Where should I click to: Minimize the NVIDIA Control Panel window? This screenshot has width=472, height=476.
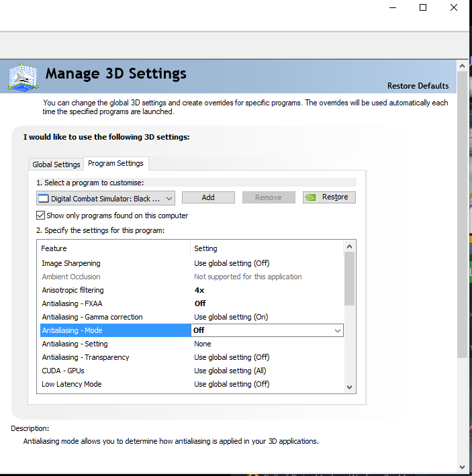coord(393,7)
